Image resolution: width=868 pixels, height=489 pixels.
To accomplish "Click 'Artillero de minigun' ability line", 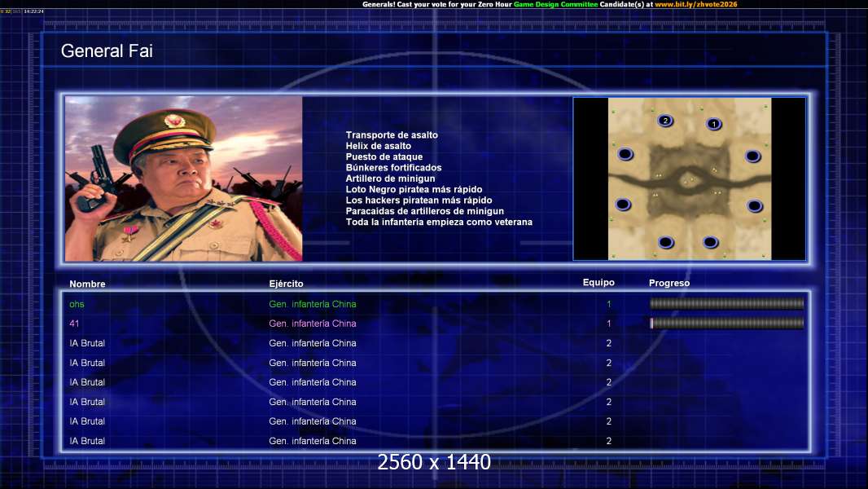I will pyautogui.click(x=390, y=178).
